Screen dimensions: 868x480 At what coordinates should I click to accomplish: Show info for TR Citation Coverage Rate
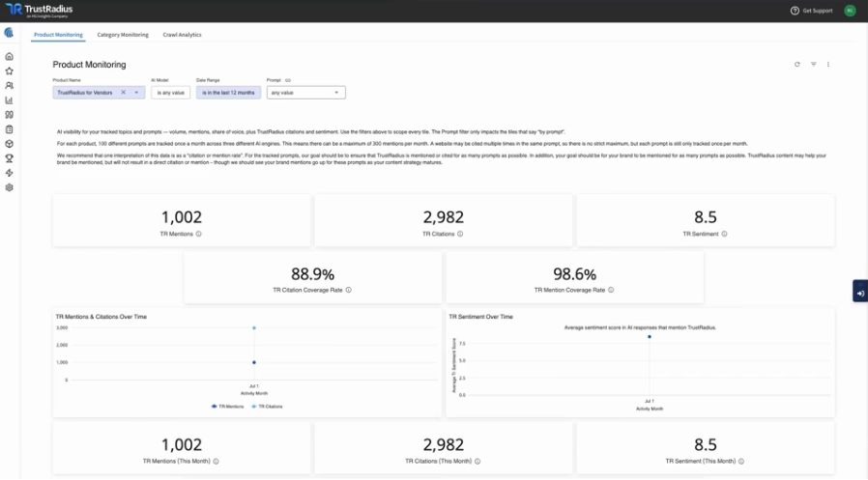(x=348, y=290)
